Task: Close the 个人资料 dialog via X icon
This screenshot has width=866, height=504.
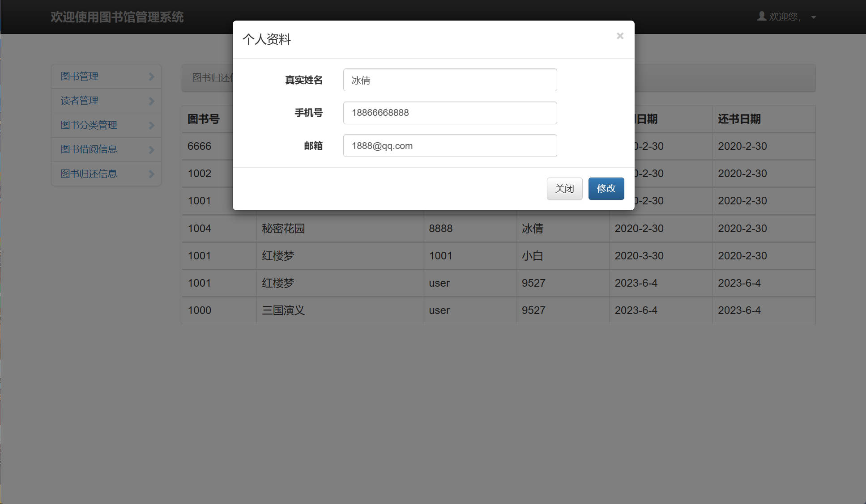Action: click(619, 36)
